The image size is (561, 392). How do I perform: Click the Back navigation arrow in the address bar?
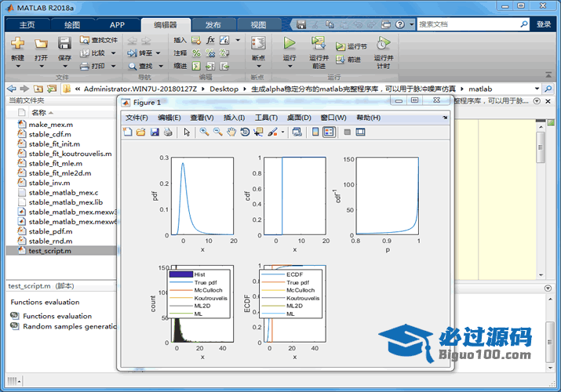point(12,89)
